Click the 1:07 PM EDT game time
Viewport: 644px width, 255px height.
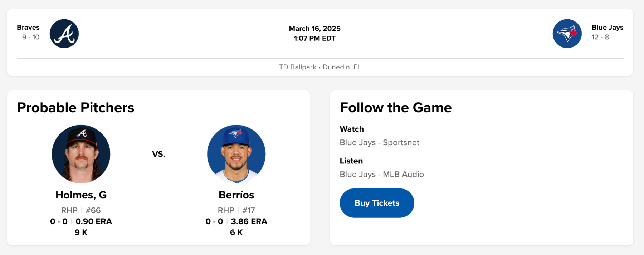[314, 38]
